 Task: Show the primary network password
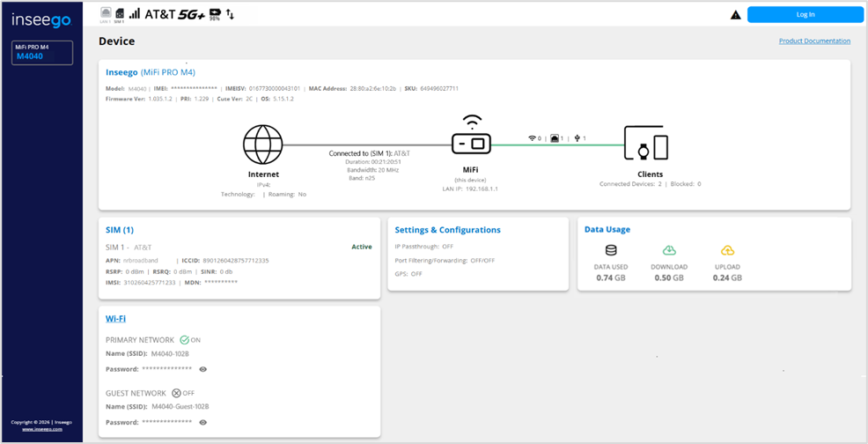tap(203, 369)
